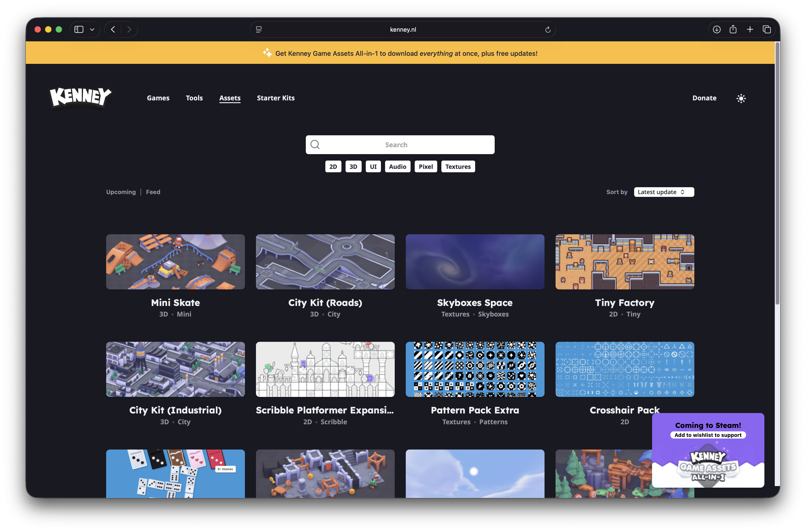Click the sparkle icon in the yellow banner
Image resolution: width=806 pixels, height=532 pixels.
(x=267, y=53)
